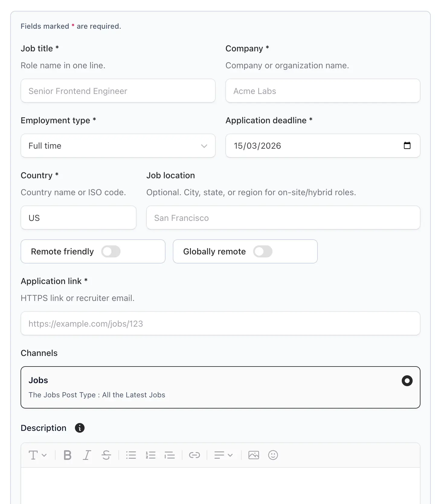Screen dimensions: 438x504
Task: Apply italic formatting in description toolbar
Action: (87, 455)
